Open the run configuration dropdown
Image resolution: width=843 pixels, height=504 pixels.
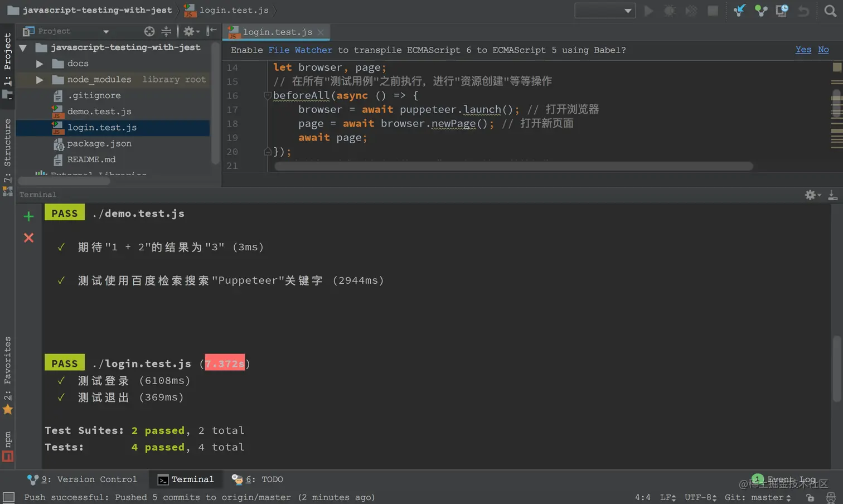coord(605,11)
